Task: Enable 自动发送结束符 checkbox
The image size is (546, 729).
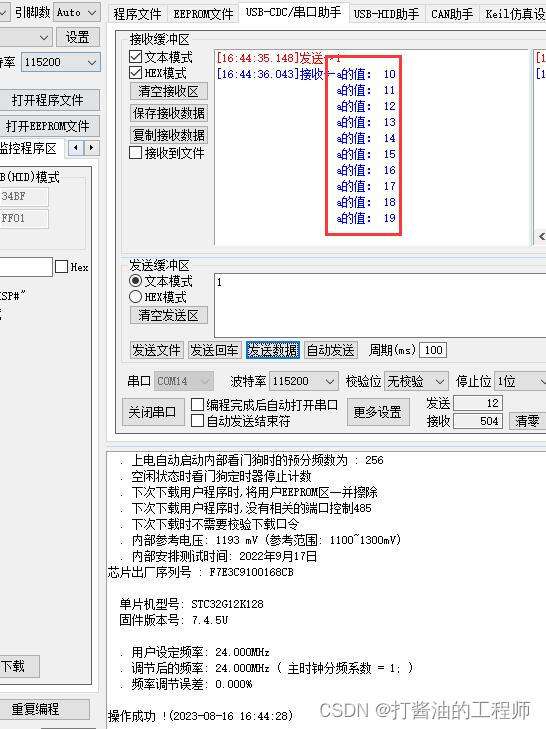Action: 198,421
